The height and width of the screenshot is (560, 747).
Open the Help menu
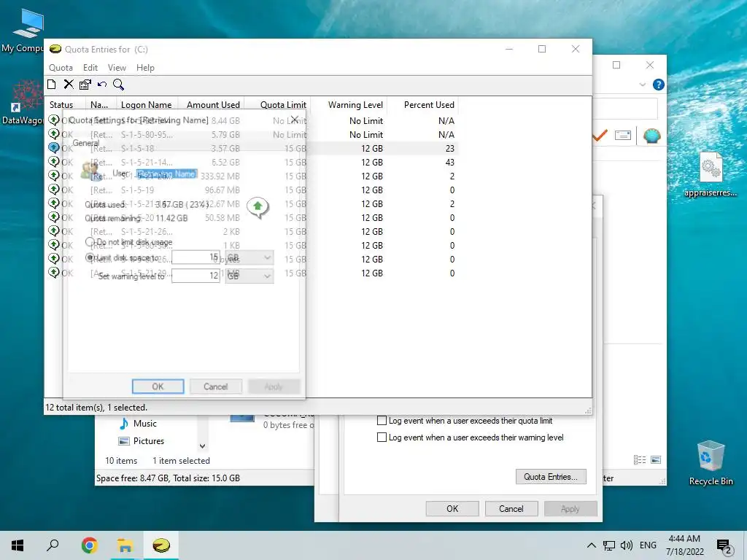coord(145,68)
